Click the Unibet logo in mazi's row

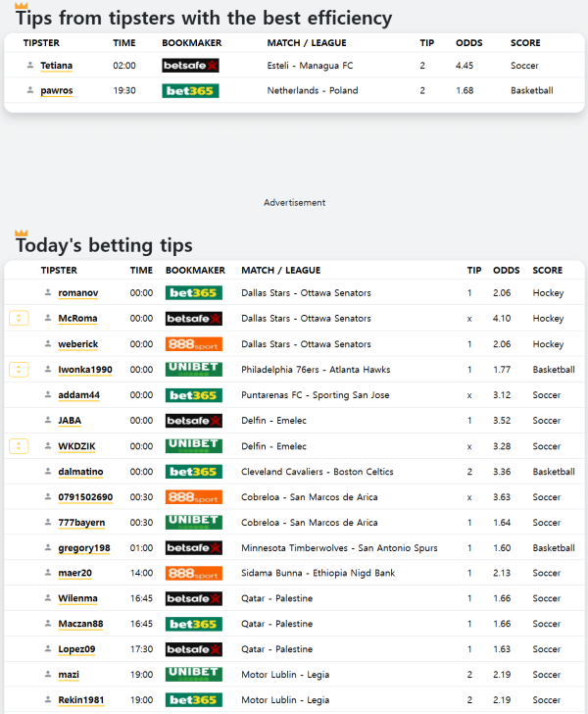[x=193, y=675]
